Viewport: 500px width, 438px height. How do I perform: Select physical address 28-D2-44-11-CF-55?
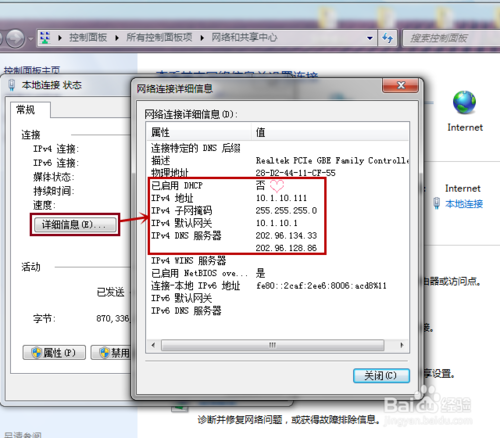tap(295, 173)
